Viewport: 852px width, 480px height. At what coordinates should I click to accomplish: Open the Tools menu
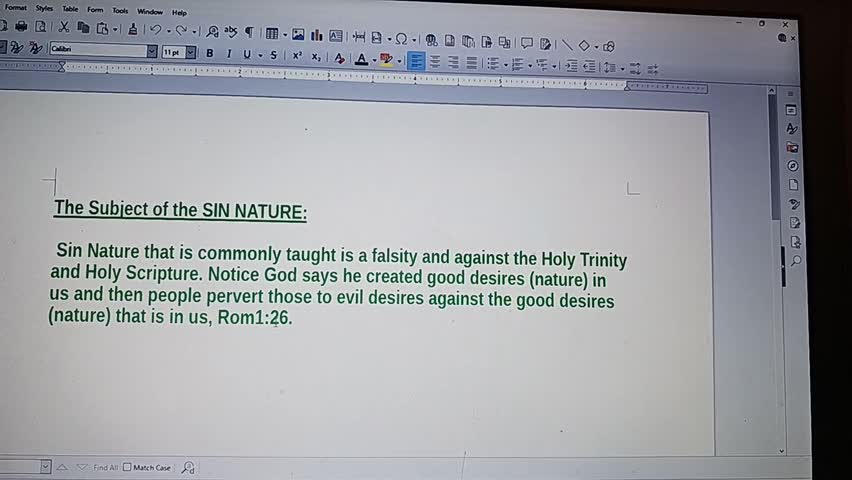pos(120,11)
